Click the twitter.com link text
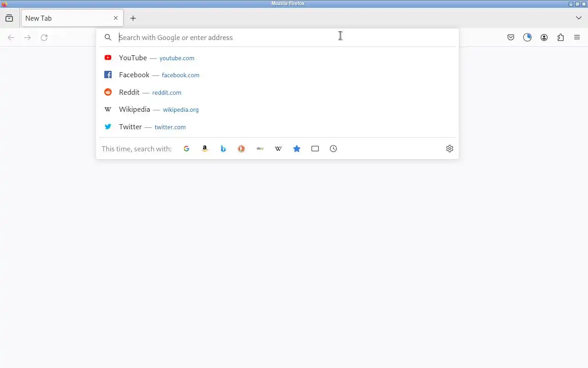This screenshot has height=368, width=588. click(x=170, y=127)
